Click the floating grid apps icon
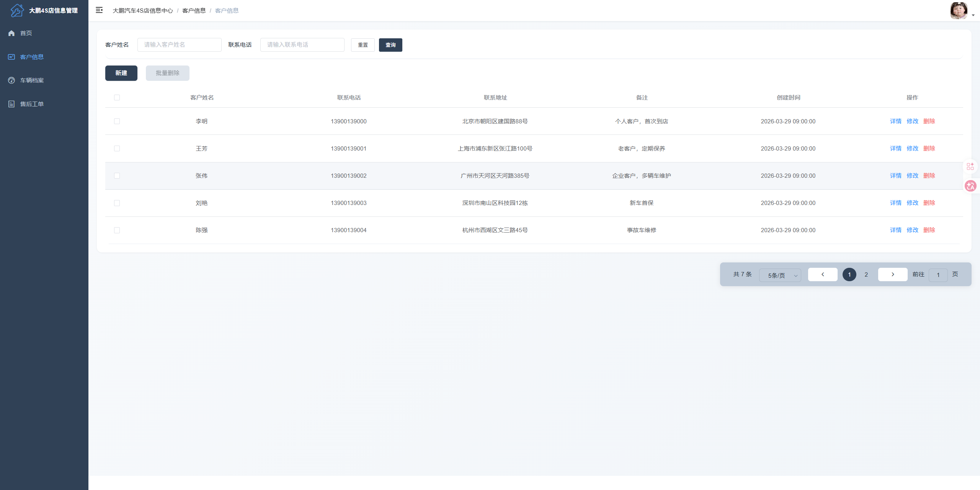Viewport: 980px width, 490px height. coord(970,167)
